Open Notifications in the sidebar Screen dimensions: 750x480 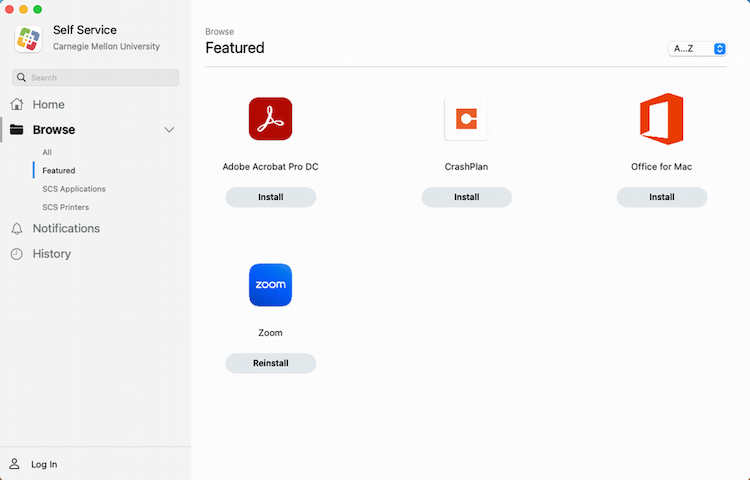[66, 229]
